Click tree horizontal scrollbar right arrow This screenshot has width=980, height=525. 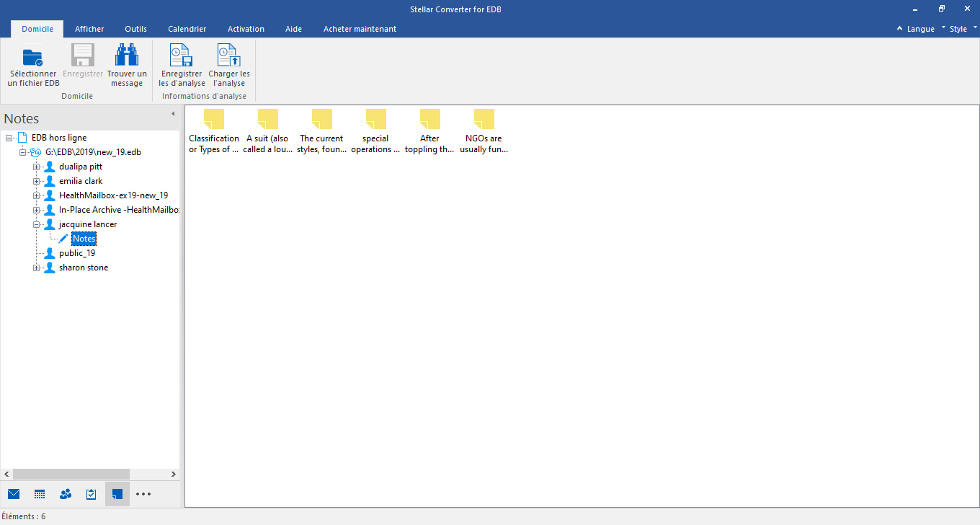point(173,475)
